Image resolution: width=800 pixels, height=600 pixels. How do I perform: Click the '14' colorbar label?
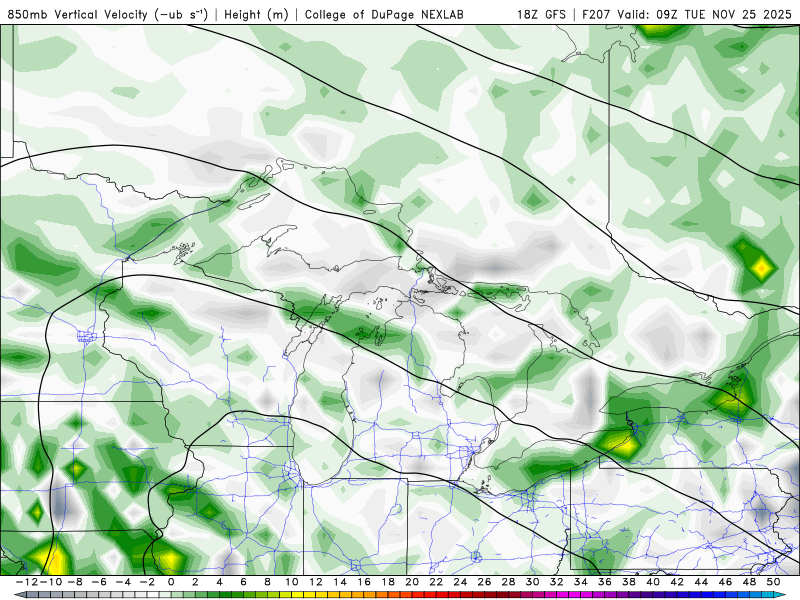point(340,582)
